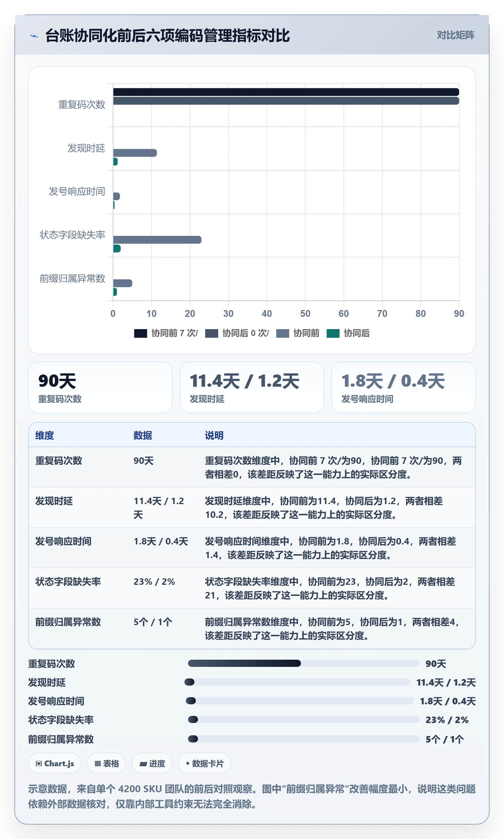Viewport: 504px width, 839px height.
Task: Click the 23% / 2% table cell
Action: coord(154,582)
